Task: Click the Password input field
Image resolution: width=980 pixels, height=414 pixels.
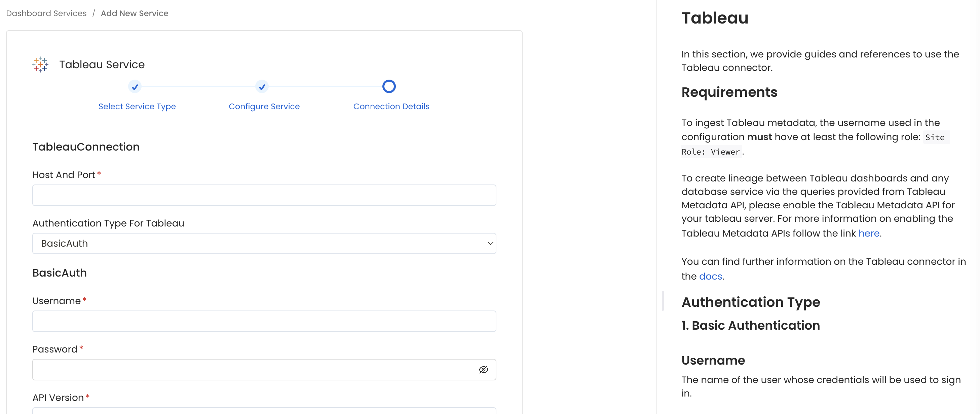Action: point(251,369)
